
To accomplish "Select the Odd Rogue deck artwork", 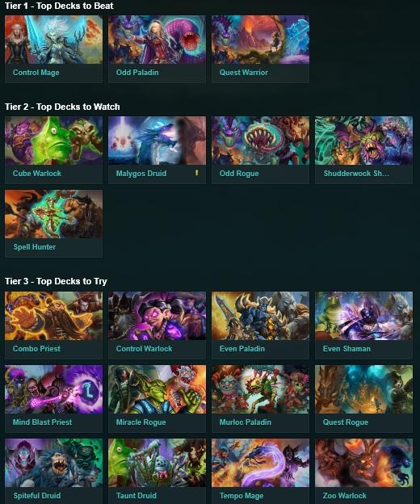I will pos(261,141).
